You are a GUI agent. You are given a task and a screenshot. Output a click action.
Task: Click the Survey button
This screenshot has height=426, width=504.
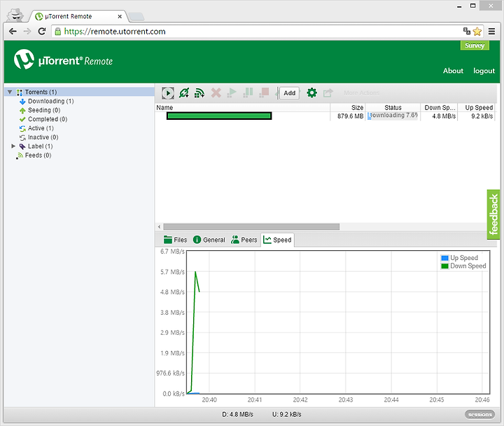click(475, 46)
